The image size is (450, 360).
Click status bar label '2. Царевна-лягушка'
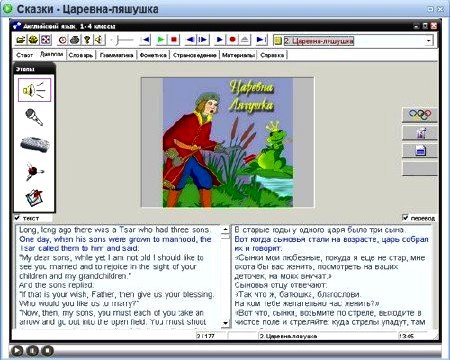(288, 336)
